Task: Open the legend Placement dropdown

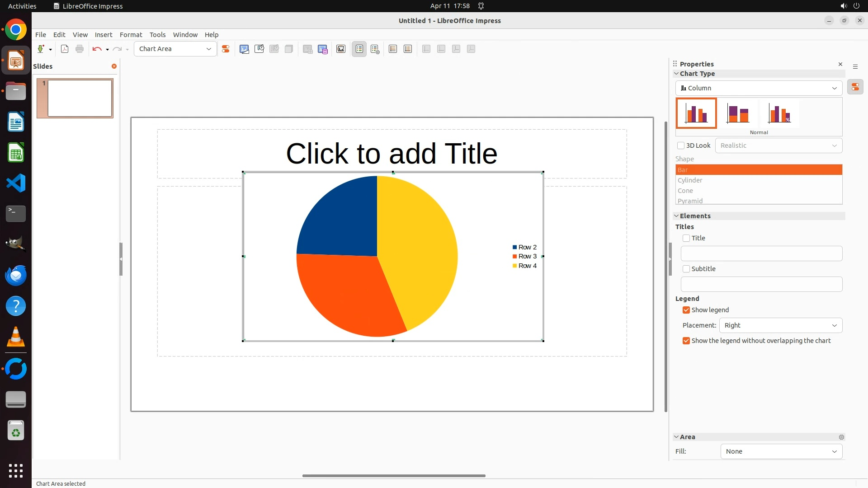Action: 780,325
